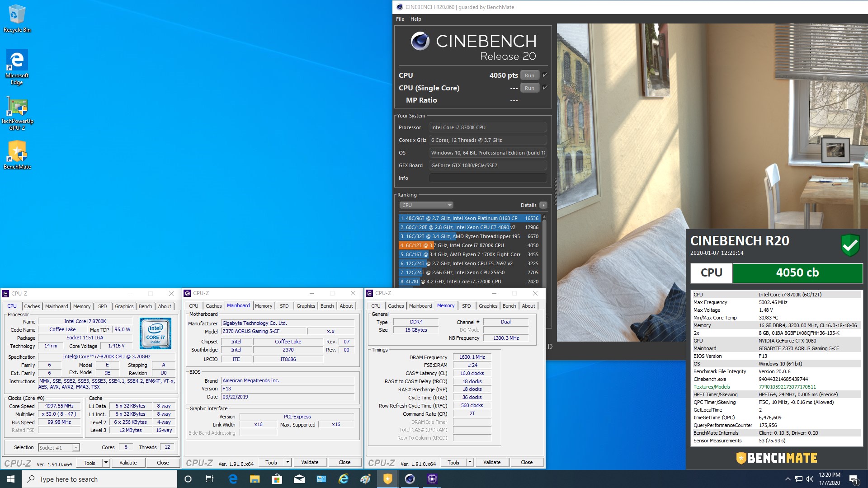Screen dimensions: 868x488
Task: Open Cinebench File menu
Action: (x=400, y=19)
